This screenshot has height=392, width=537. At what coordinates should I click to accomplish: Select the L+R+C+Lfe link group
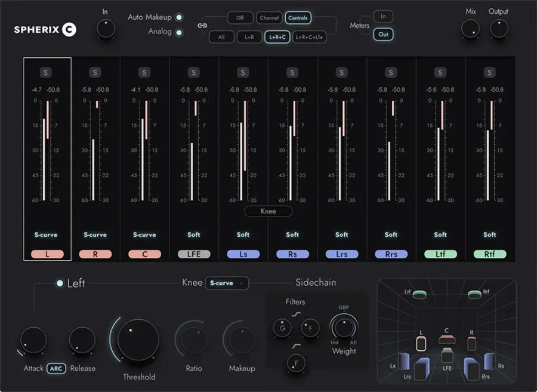[x=310, y=36]
